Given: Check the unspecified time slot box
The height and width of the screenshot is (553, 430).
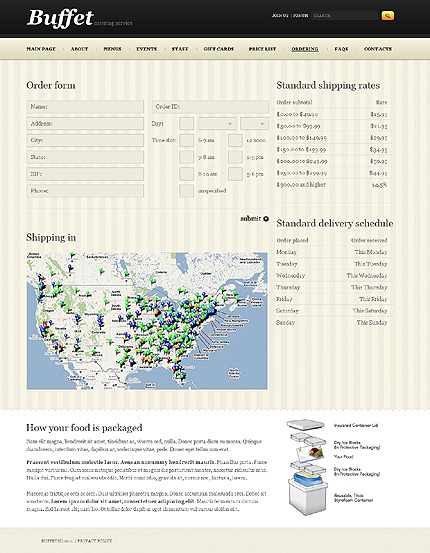Looking at the screenshot, I should (x=186, y=191).
